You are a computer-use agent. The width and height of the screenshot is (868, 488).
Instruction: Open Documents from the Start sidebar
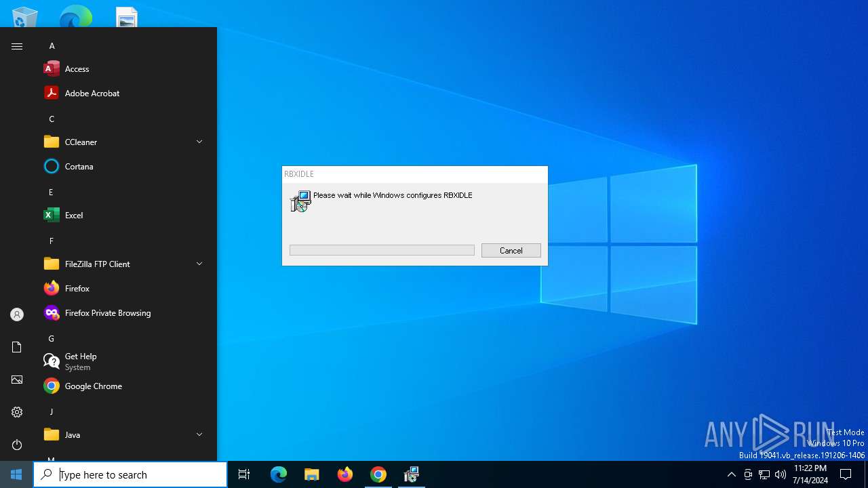17,347
